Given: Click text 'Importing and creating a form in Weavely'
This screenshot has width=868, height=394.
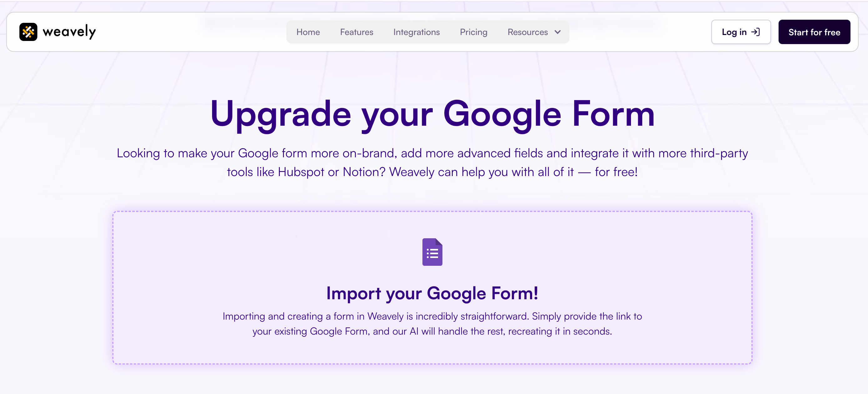Looking at the screenshot, I should click(x=313, y=316).
